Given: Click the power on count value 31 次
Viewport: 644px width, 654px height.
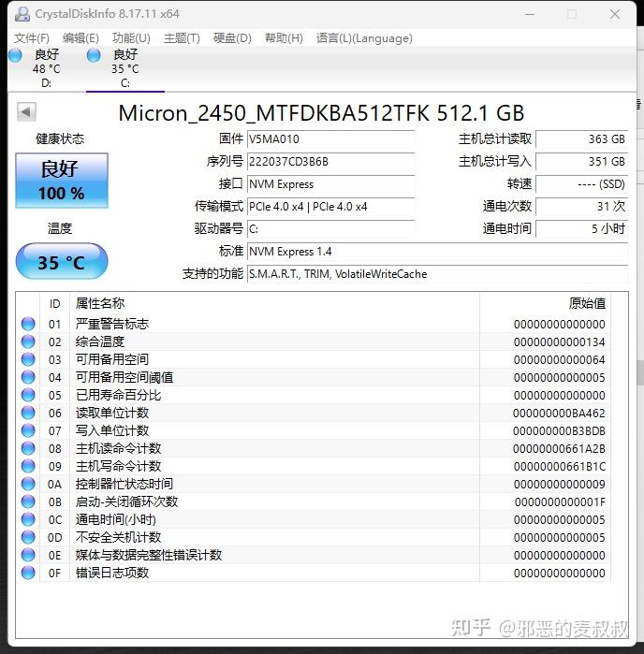Looking at the screenshot, I should [582, 207].
